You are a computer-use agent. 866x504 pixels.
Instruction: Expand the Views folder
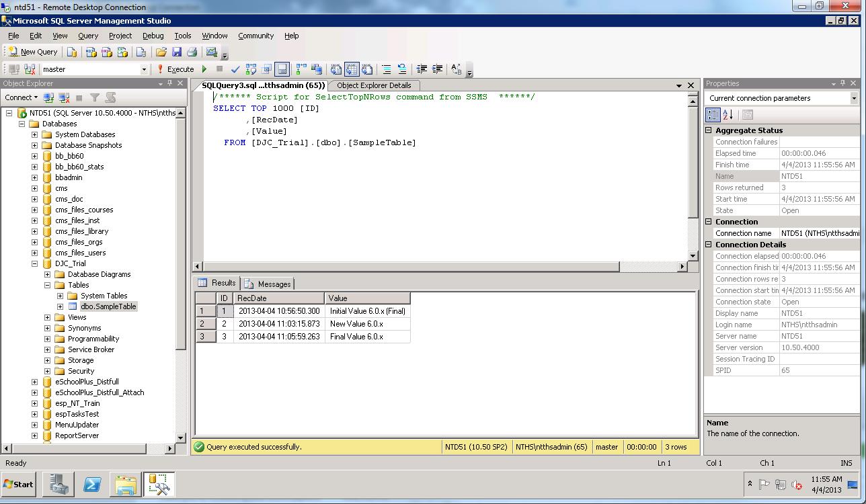point(48,317)
